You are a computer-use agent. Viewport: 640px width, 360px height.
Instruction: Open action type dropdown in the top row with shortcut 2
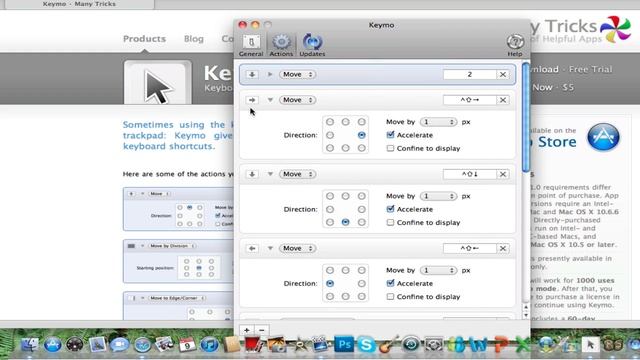pos(298,74)
